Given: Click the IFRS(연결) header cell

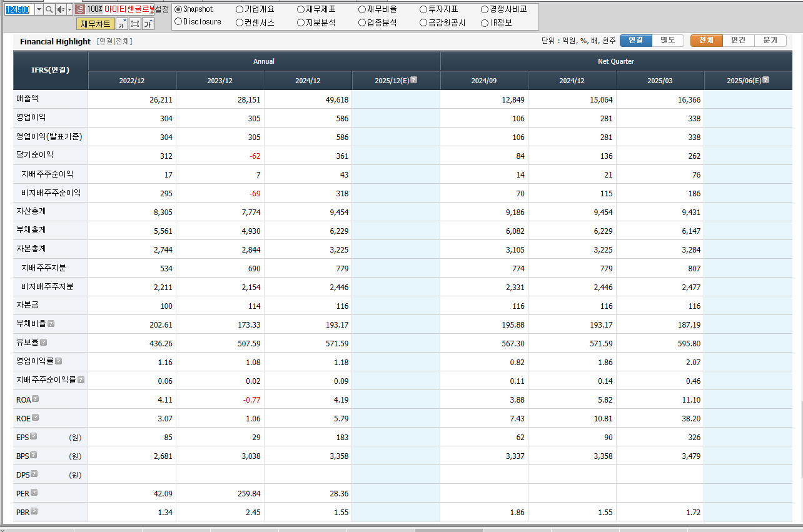Looking at the screenshot, I should point(51,70).
